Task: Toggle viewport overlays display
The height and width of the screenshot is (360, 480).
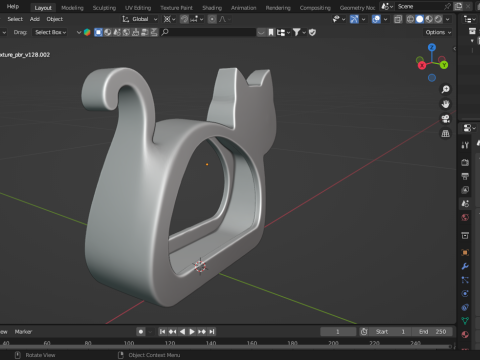Action: pos(376,19)
